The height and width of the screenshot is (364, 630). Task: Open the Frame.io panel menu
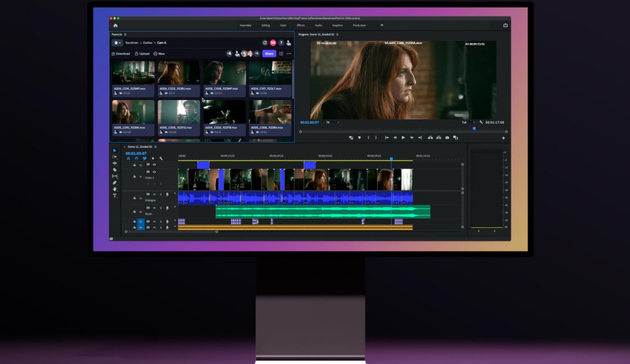pos(125,35)
